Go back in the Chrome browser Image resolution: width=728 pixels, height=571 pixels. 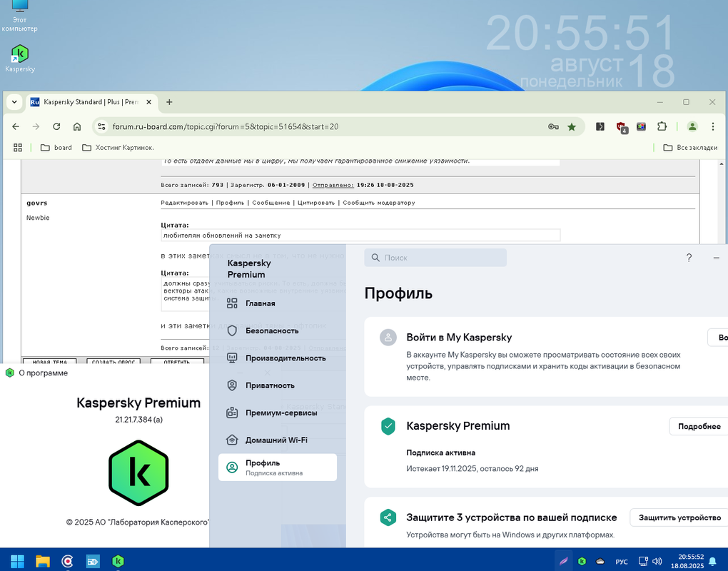coord(16,127)
